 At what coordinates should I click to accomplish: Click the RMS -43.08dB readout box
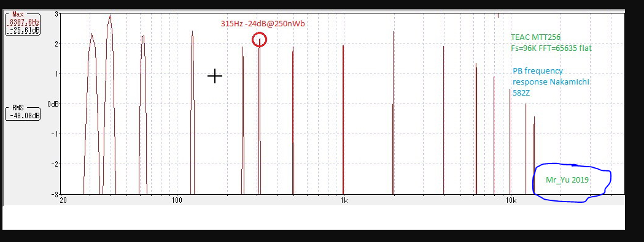[x=23, y=112]
